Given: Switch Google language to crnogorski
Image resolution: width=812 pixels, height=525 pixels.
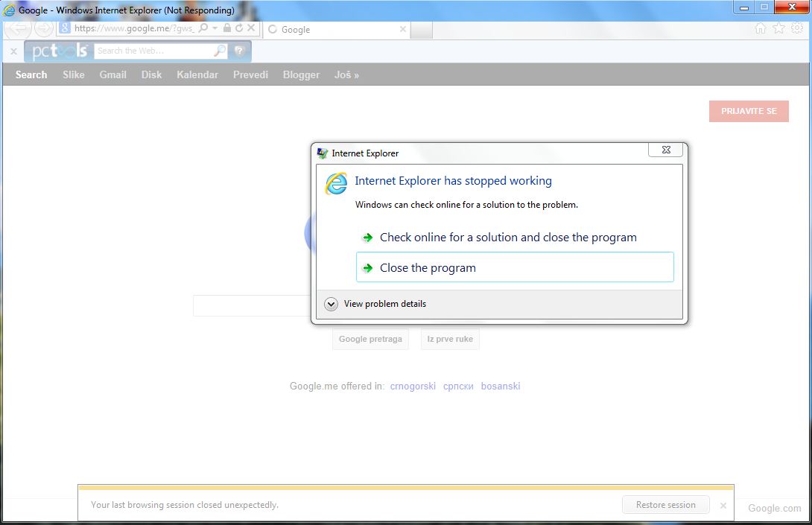Looking at the screenshot, I should click(413, 386).
